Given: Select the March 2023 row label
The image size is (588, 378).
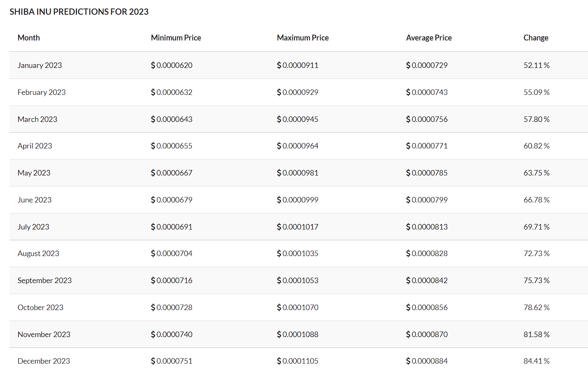Looking at the screenshot, I should coord(38,119).
